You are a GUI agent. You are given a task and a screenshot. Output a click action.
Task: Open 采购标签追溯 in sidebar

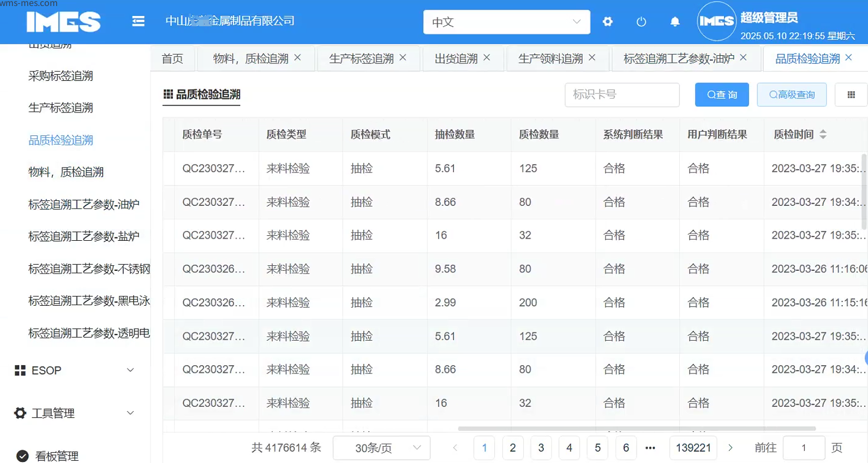[x=61, y=76]
